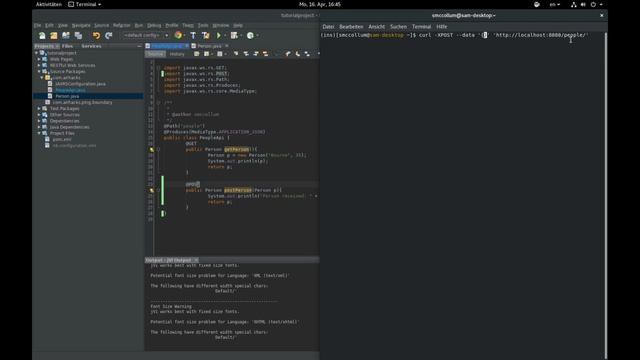
Task: Open the default config dropdown
Action: (146, 36)
